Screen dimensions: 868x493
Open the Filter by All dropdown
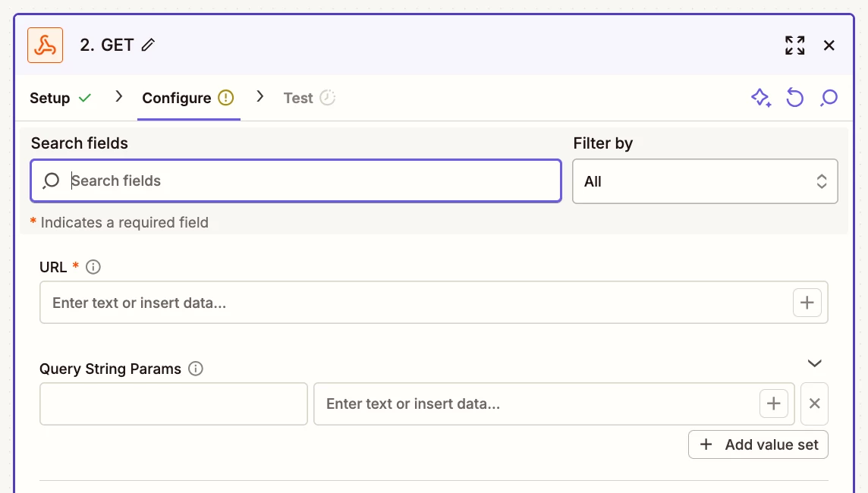click(x=705, y=181)
